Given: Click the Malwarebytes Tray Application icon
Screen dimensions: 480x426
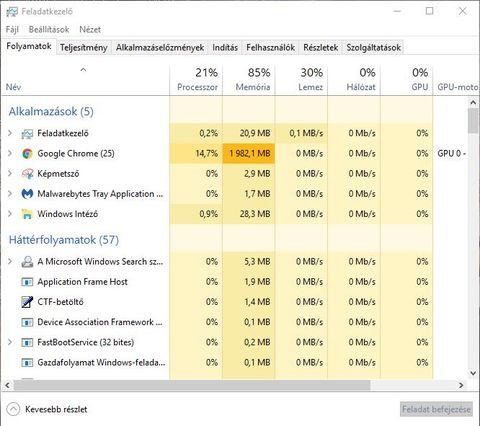Looking at the screenshot, I should point(27,194).
